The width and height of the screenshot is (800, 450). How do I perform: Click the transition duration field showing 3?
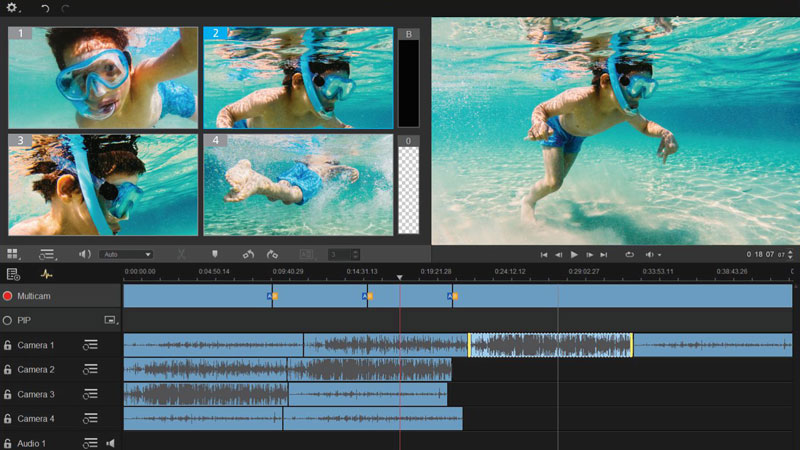coord(339,254)
